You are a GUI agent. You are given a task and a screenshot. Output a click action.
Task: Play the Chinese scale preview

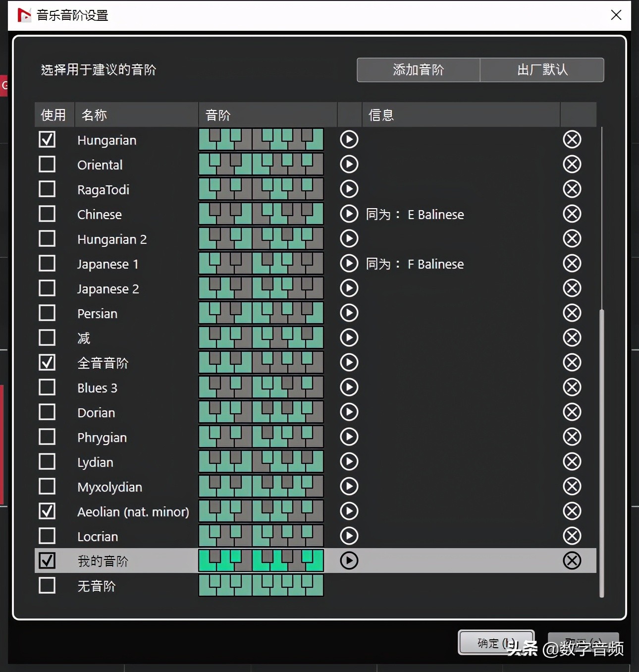(x=349, y=214)
